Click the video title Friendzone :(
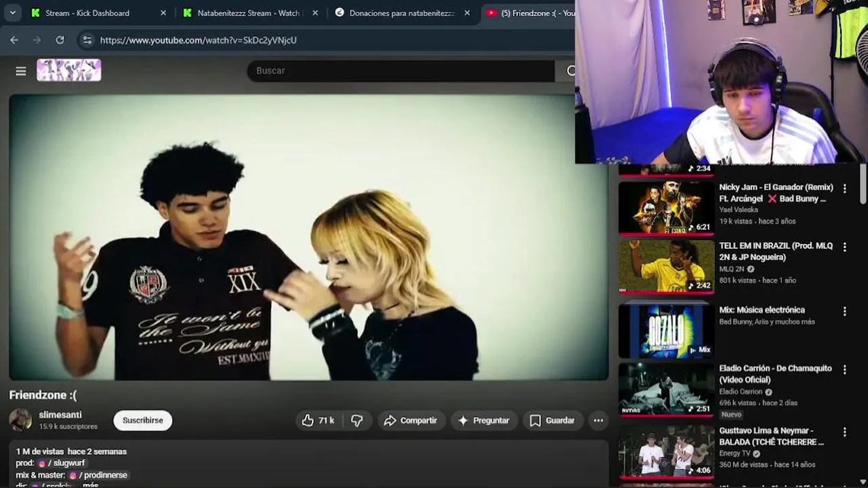Viewport: 868px width, 488px height. pyautogui.click(x=43, y=395)
